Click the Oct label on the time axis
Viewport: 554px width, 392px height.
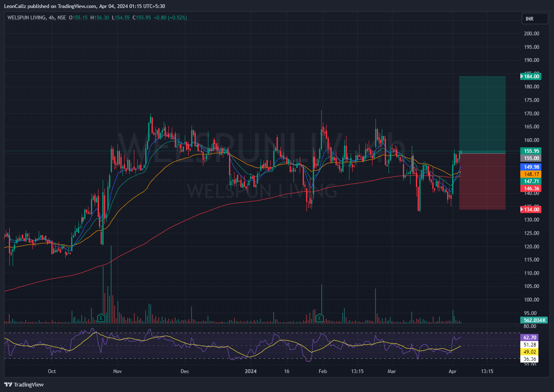52,371
